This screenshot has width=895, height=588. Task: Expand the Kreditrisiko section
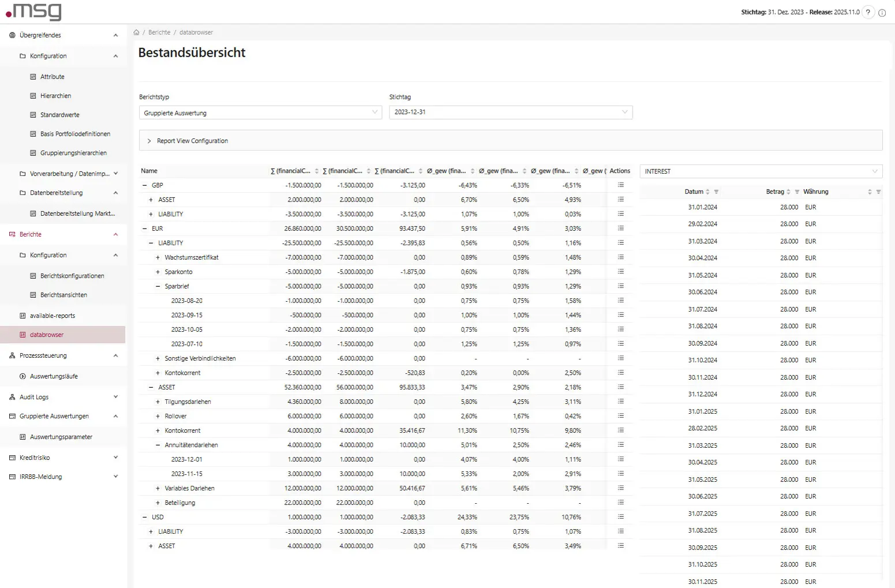pyautogui.click(x=114, y=457)
